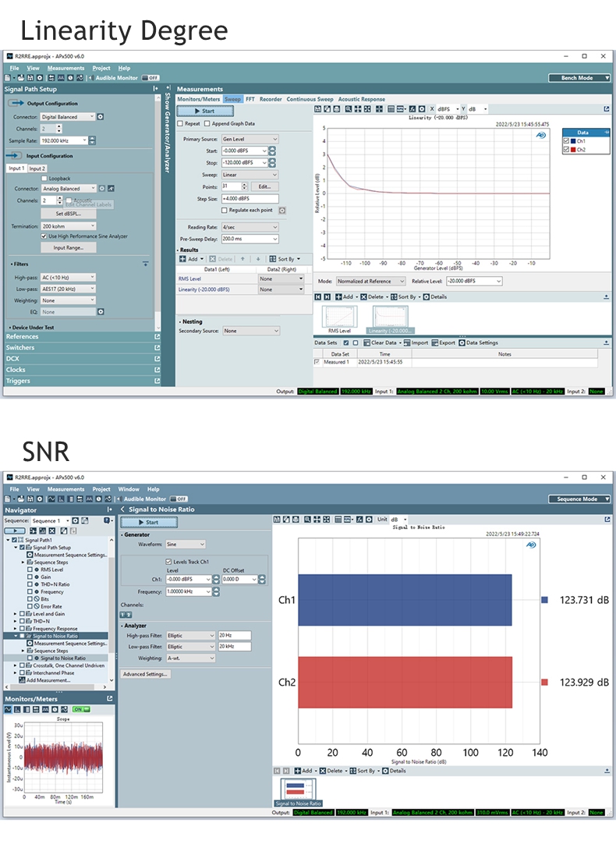616x841 pixels.
Task: Go back from Signal to Noise Ratio
Action: (122, 509)
